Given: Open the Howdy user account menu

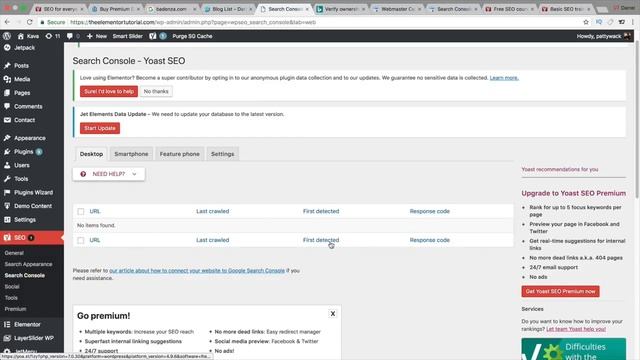Looking at the screenshot, I should [x=604, y=36].
